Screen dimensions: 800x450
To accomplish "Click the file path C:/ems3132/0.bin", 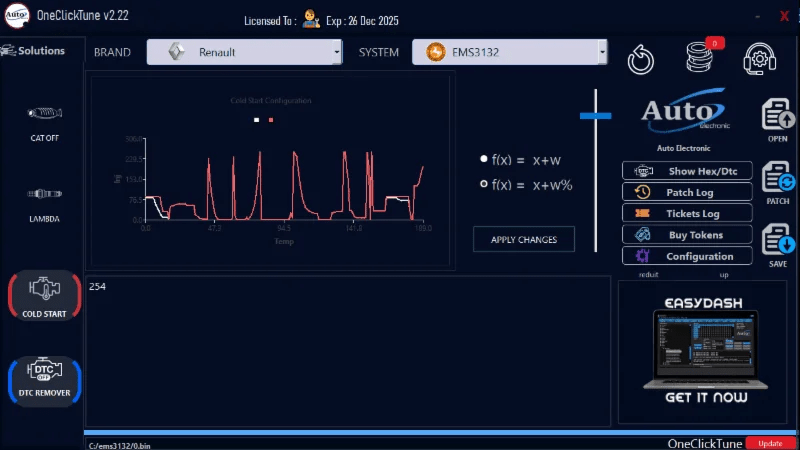I will (x=119, y=445).
